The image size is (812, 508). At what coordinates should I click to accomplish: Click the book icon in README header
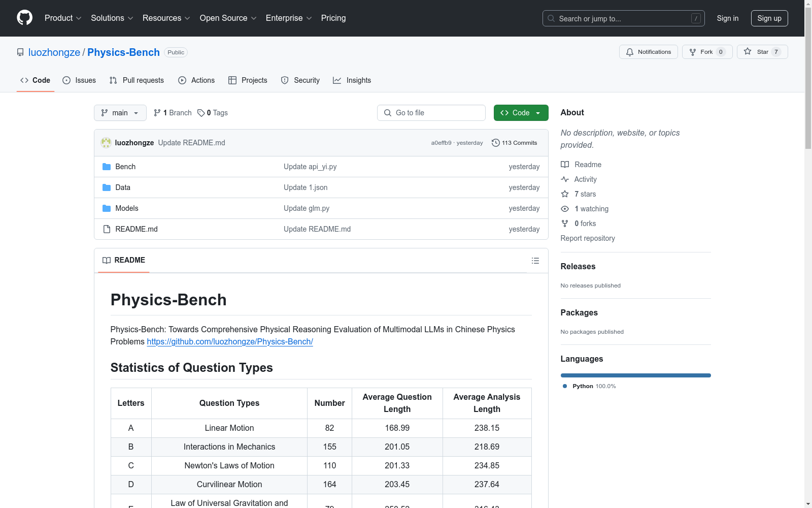coord(107,260)
